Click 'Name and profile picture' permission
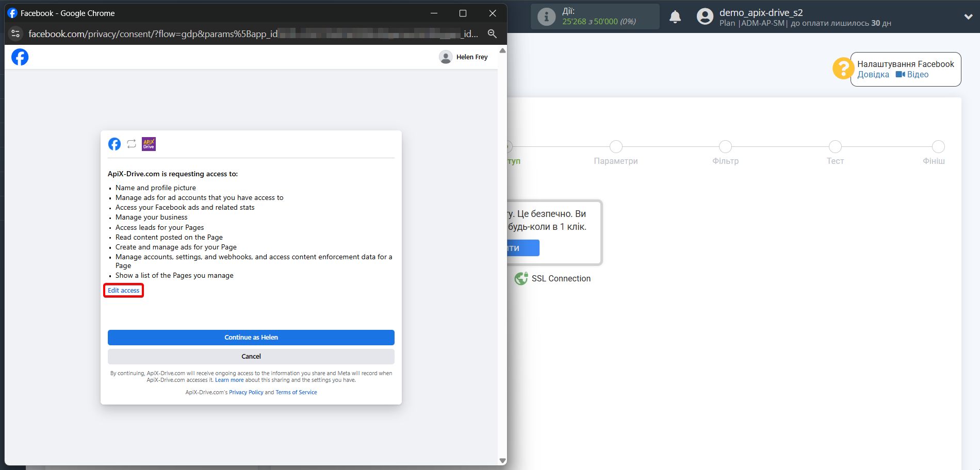 click(x=156, y=188)
